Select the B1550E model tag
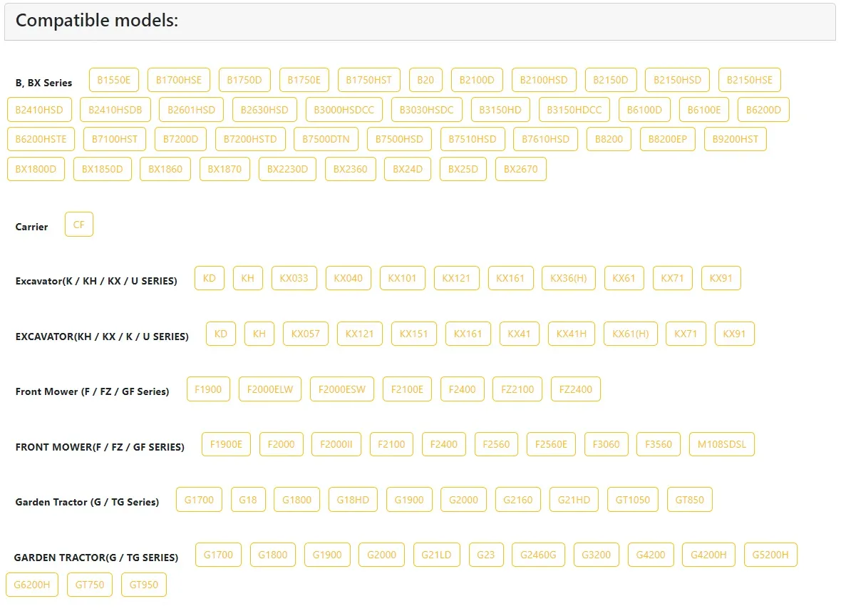841x616 pixels. [114, 80]
